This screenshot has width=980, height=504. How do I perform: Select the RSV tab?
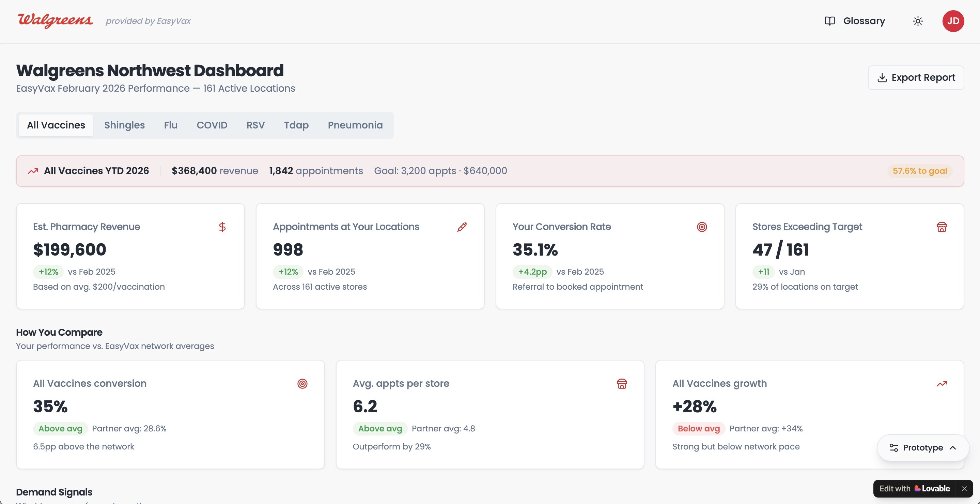256,125
